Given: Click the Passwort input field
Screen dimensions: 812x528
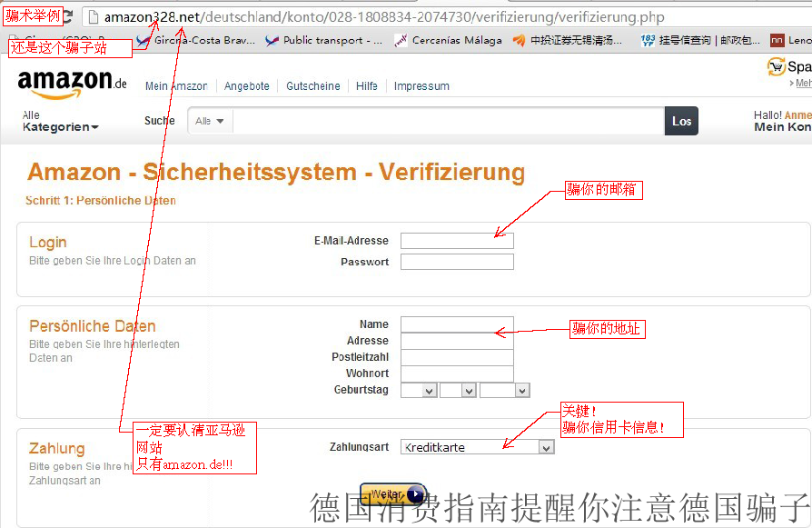Looking at the screenshot, I should 457,262.
